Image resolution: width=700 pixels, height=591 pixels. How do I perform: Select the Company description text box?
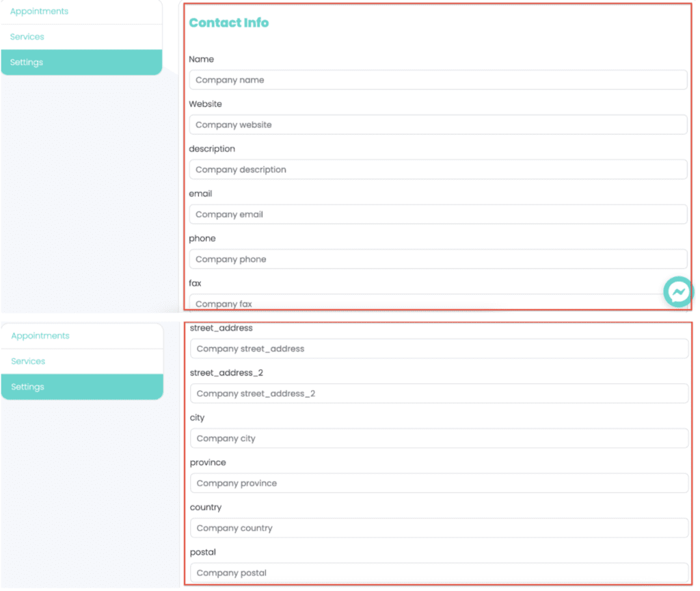coord(438,170)
